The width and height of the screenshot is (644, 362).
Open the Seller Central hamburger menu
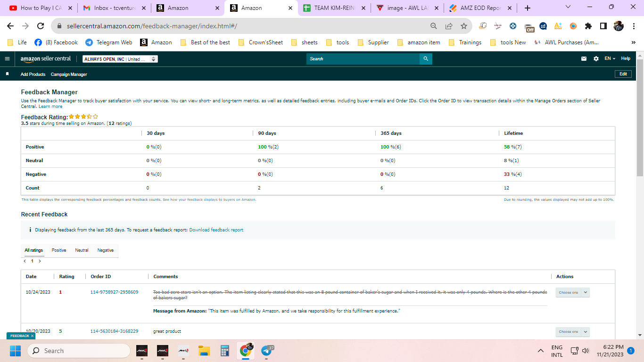[7, 59]
